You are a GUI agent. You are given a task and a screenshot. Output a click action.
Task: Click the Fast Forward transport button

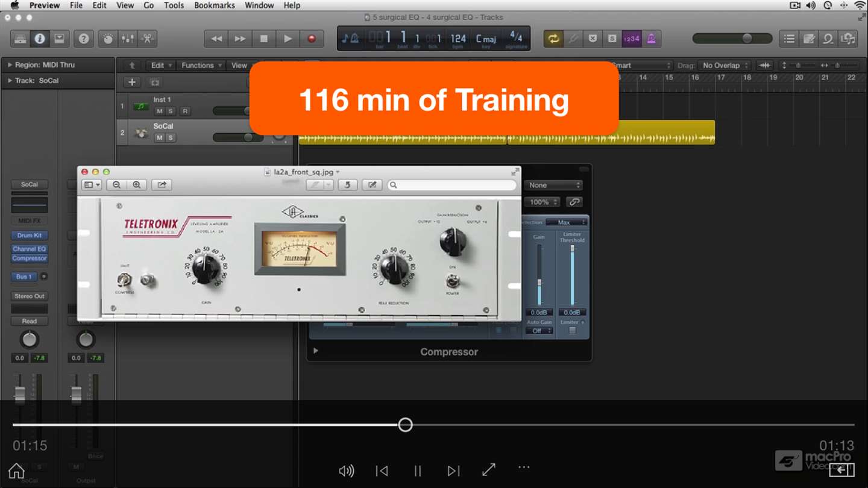coord(240,39)
